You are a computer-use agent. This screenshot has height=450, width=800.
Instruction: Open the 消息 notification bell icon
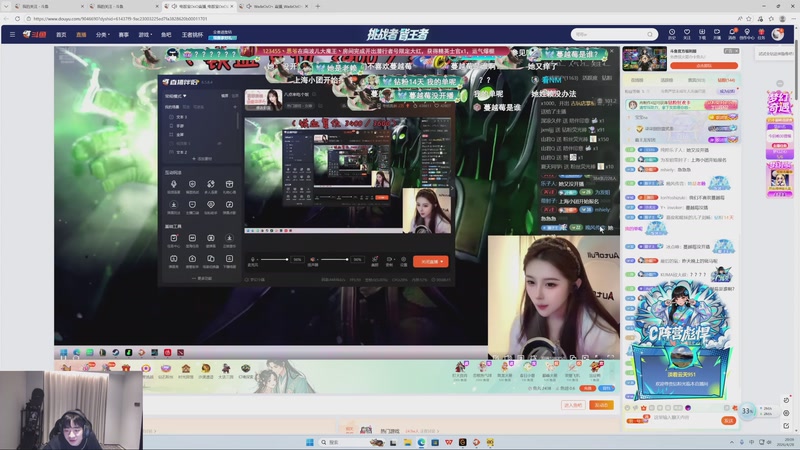[x=732, y=34]
